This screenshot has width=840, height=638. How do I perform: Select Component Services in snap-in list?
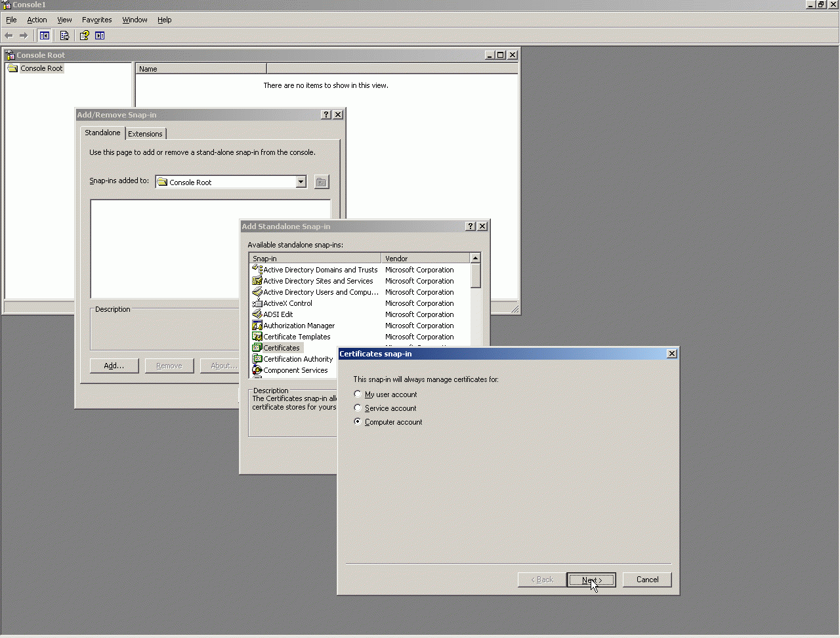tap(295, 370)
